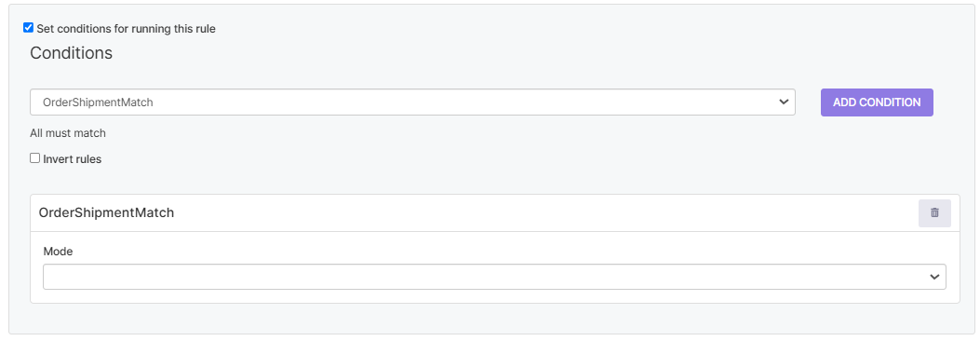The image size is (980, 341).
Task: Open the condition type dropdown showing OrderShipmentMatch
Action: (x=412, y=102)
